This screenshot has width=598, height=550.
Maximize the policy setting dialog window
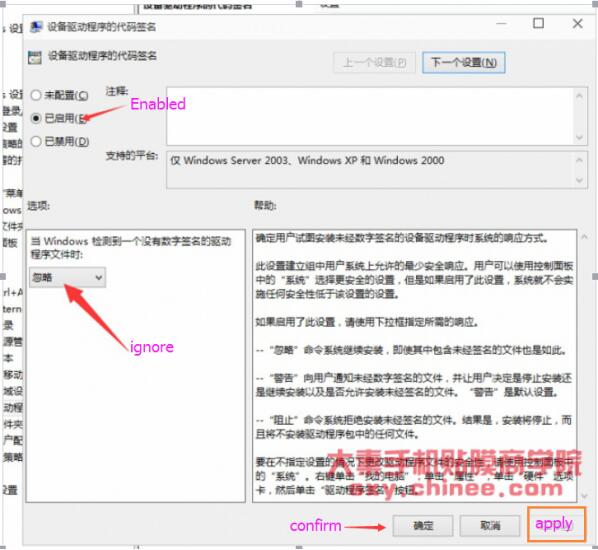tap(538, 23)
